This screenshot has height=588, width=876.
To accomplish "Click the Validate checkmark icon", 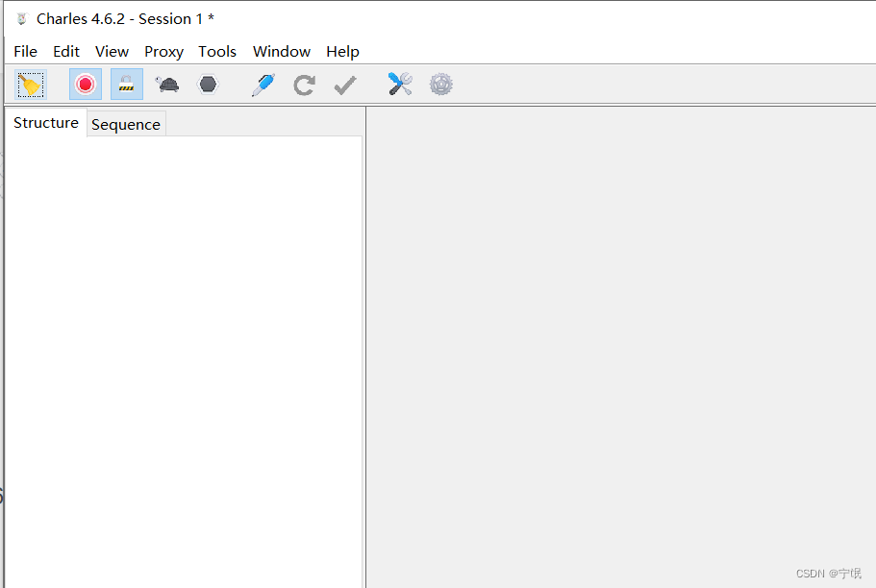I will [x=344, y=86].
